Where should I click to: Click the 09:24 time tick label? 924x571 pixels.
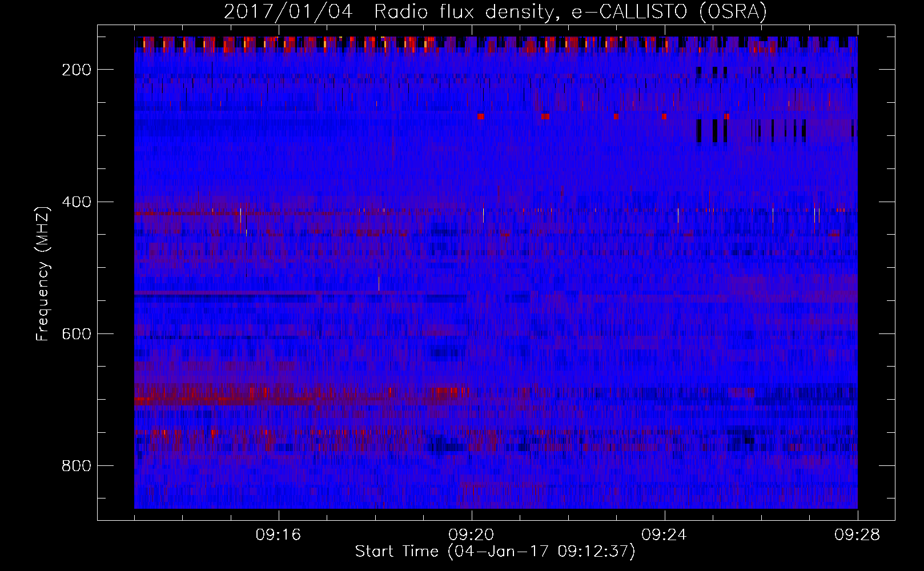(x=664, y=535)
